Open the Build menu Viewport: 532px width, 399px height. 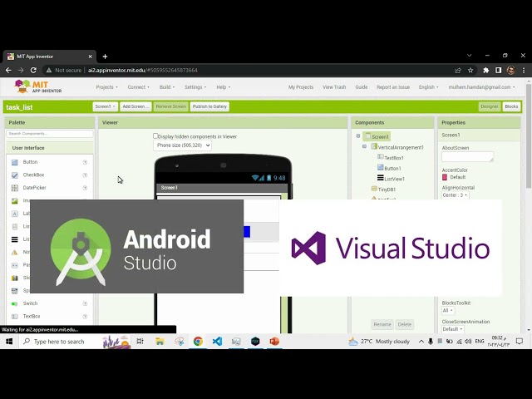167,87
